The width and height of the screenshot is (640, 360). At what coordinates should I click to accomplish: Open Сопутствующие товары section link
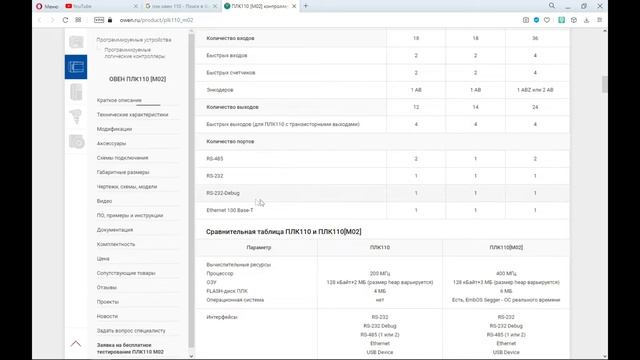tap(126, 273)
